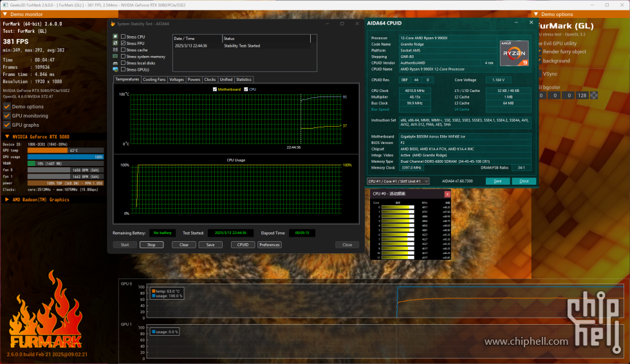Toggle the CPU temperature graph checkbox
The image size is (630, 364).
[246, 89]
